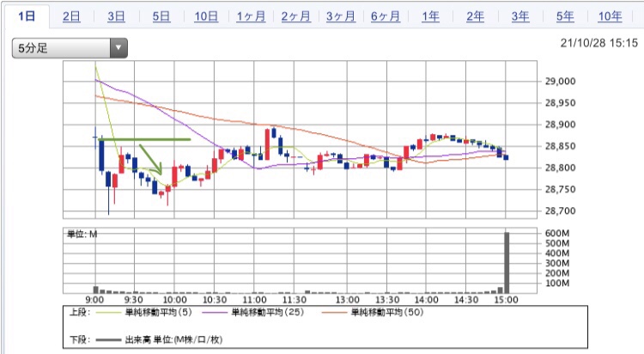Switch to the 6ヶ月 period
Screen dimensions: 644x354
[x=386, y=16]
